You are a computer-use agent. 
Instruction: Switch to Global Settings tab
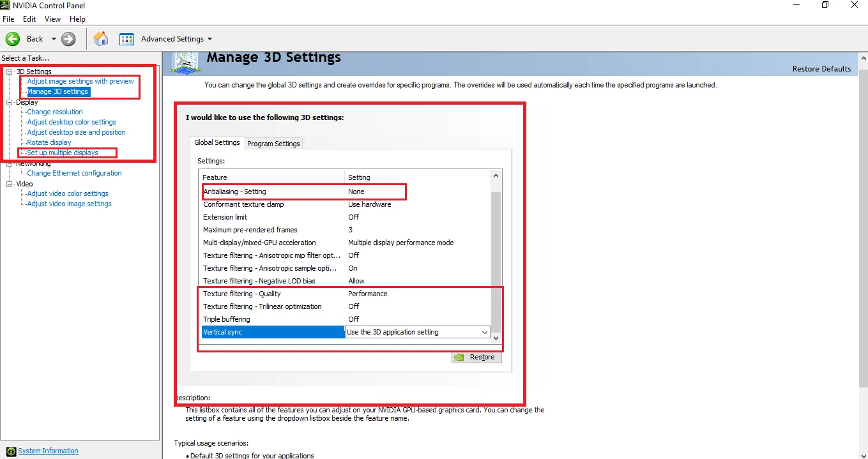(217, 142)
